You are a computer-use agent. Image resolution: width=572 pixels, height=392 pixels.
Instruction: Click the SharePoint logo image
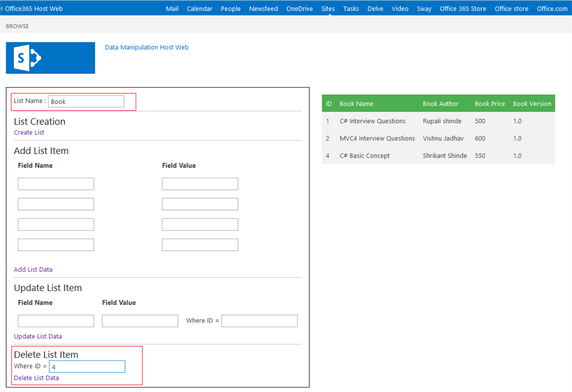(x=50, y=58)
